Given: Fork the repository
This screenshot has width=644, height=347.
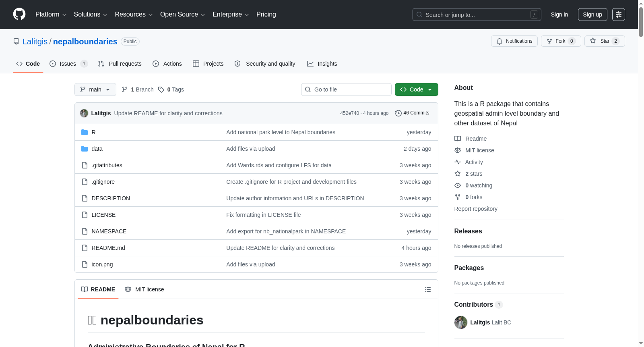Looking at the screenshot, I should 561,41.
